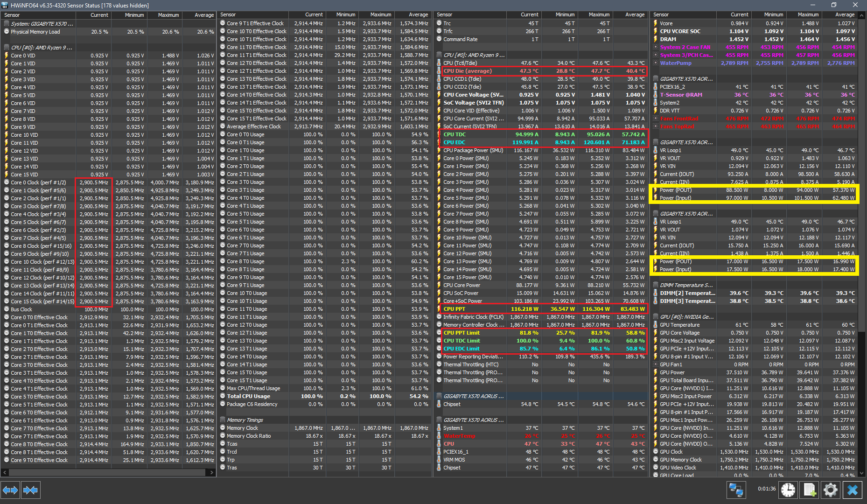The image size is (867, 504).
Task: Start logging with the log file icon
Action: tap(809, 490)
